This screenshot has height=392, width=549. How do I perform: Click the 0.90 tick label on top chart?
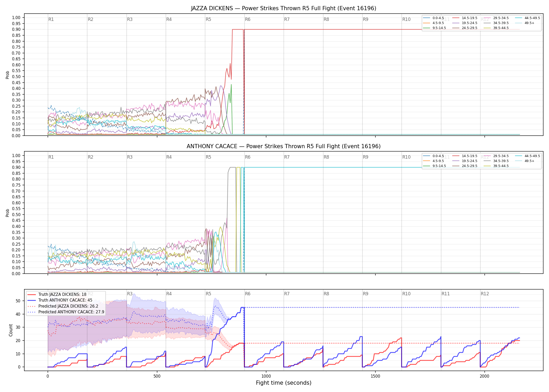tap(16, 30)
